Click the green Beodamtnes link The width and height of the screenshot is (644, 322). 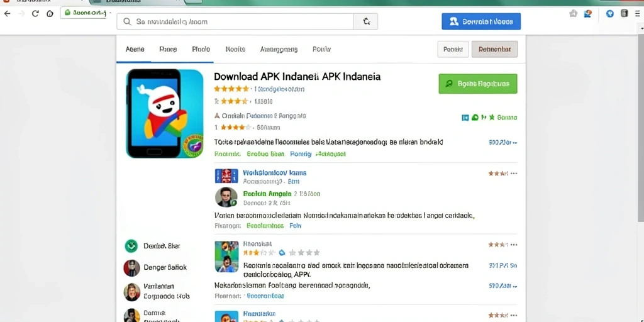pyautogui.click(x=265, y=226)
